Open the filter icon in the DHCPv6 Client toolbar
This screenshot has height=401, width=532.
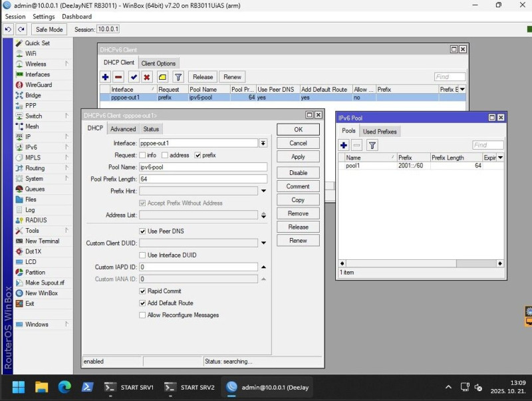click(x=178, y=77)
